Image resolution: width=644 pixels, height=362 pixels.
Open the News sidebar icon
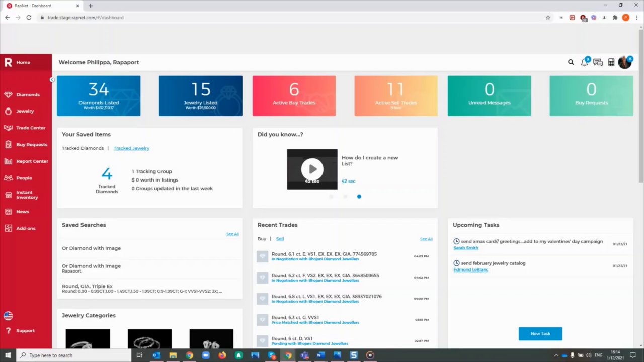coord(8,212)
